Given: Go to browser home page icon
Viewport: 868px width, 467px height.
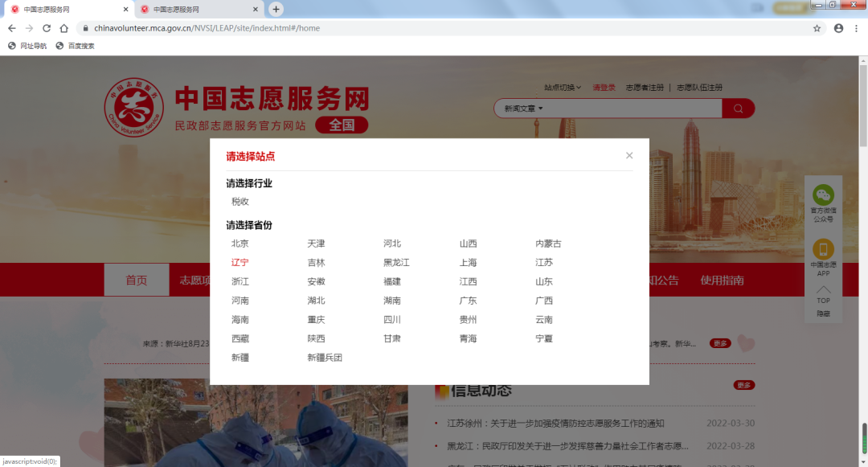Looking at the screenshot, I should coord(64,28).
